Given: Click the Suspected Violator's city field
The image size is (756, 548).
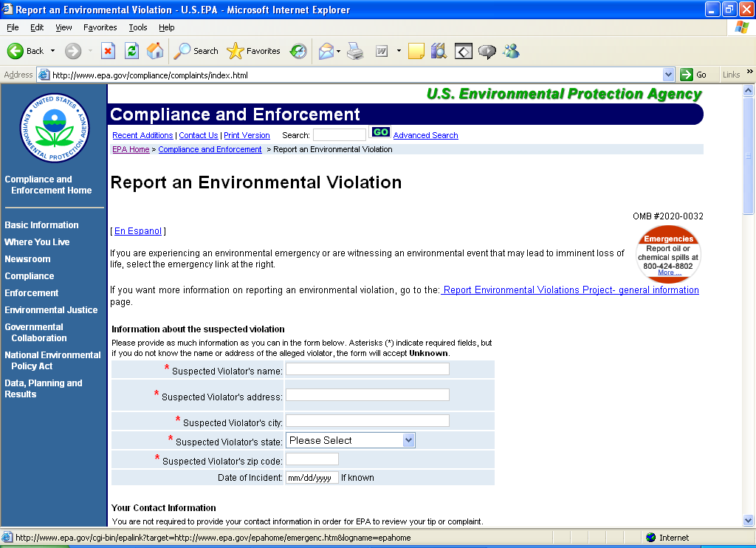Looking at the screenshot, I should coord(368,421).
